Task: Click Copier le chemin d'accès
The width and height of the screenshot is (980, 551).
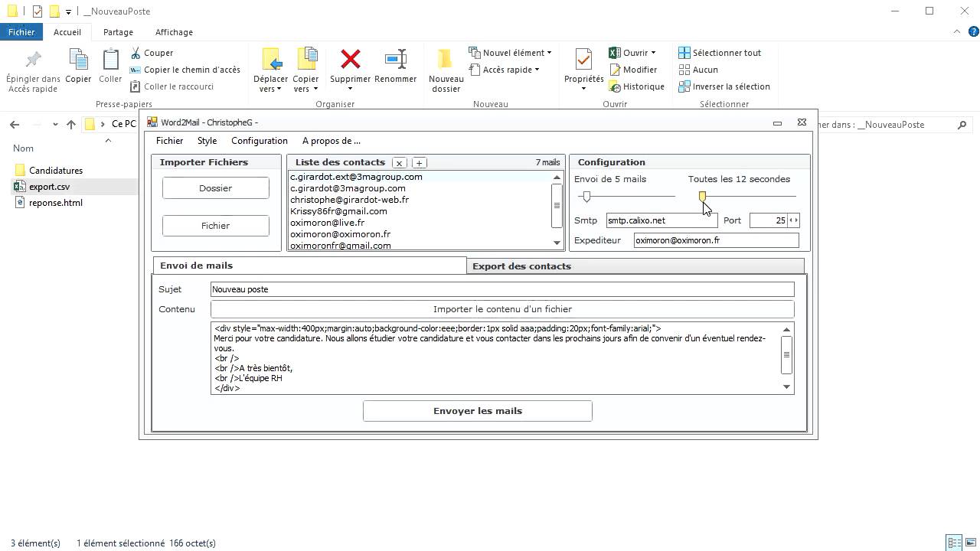Action: [x=185, y=70]
